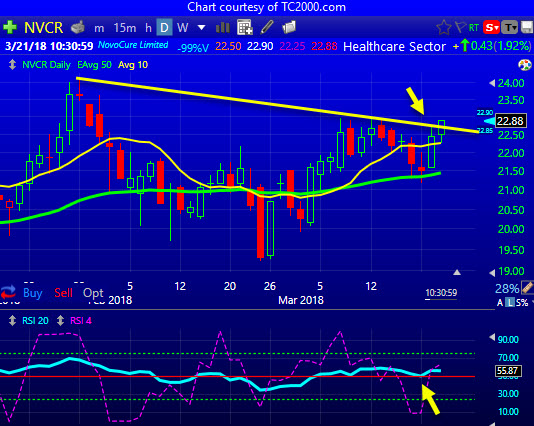The width and height of the screenshot is (534, 426).
Task: Toggle the S% scale option
Action: pyautogui.click(x=521, y=302)
